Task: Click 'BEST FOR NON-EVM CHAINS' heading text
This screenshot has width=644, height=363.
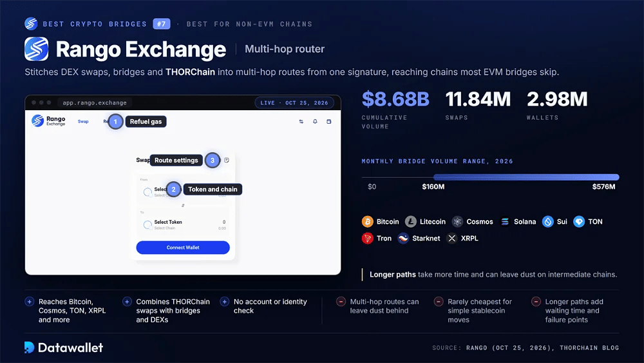Action: pos(249,24)
